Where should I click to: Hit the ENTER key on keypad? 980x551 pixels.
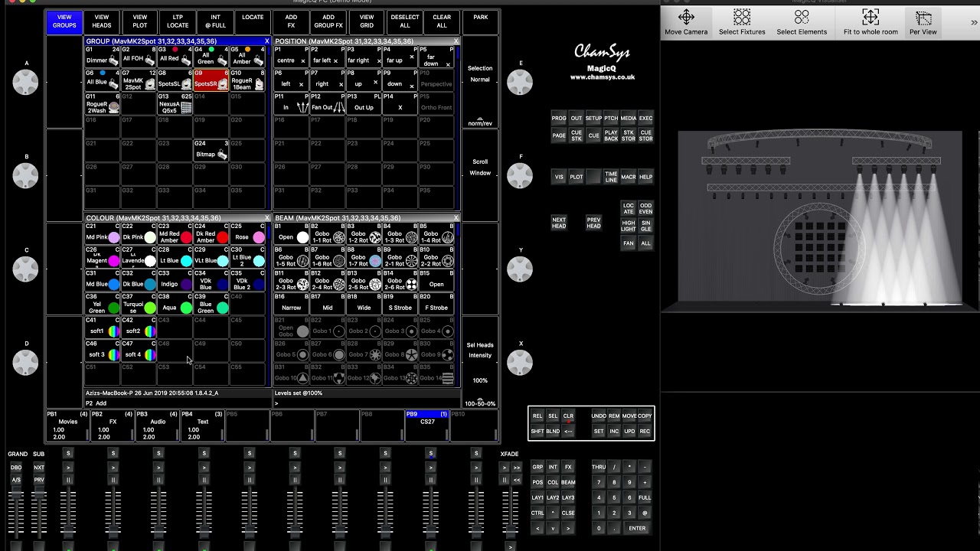[637, 528]
